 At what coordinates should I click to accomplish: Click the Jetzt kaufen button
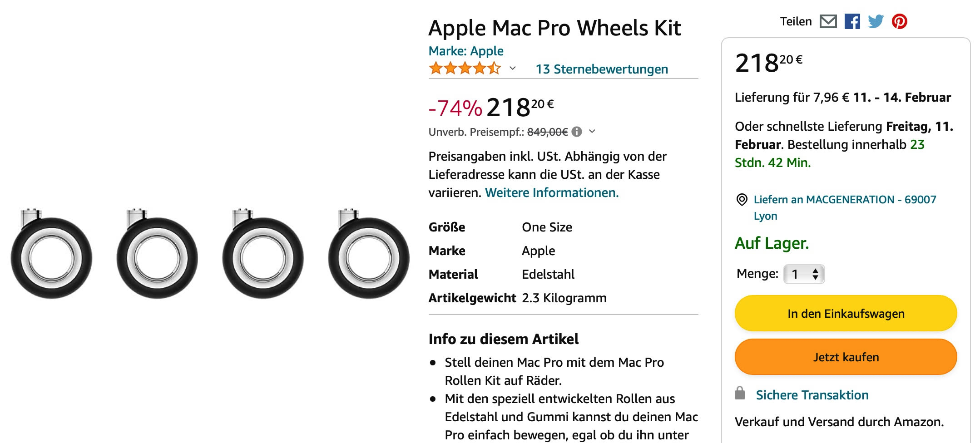[x=846, y=357]
